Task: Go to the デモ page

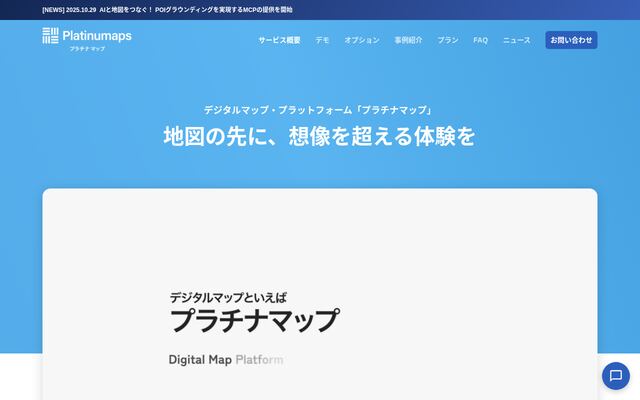Action: (322, 40)
